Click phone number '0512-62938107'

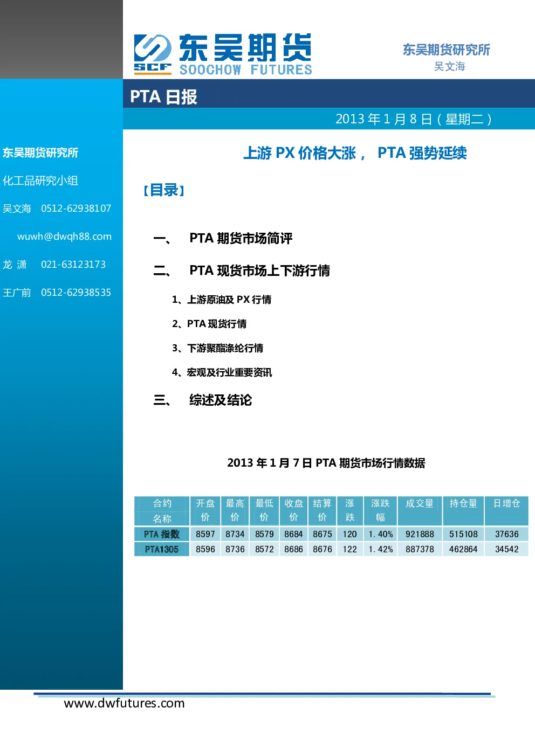click(76, 209)
